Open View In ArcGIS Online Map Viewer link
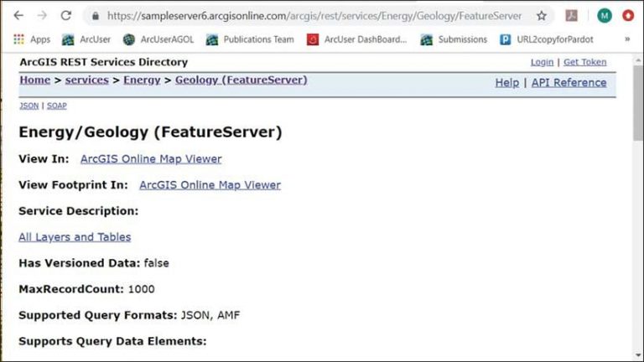The width and height of the screenshot is (644, 362). (151, 159)
